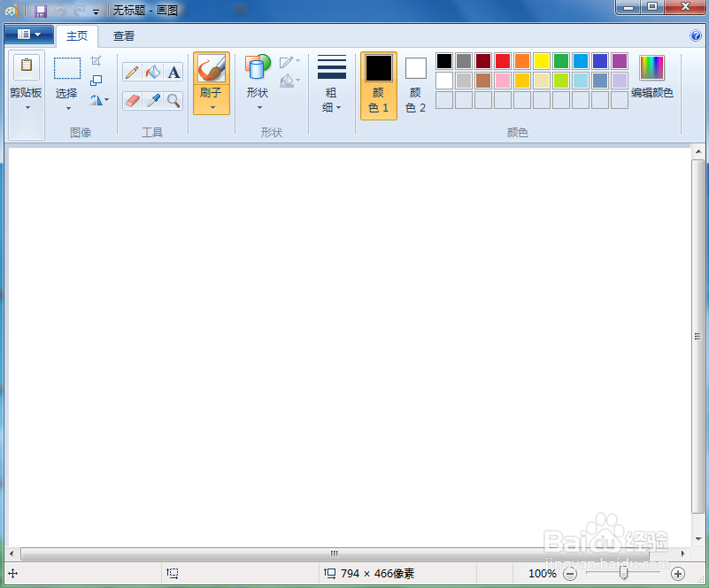Click the zoom in plus button
Viewport: 709px width, 588px height.
(x=677, y=574)
